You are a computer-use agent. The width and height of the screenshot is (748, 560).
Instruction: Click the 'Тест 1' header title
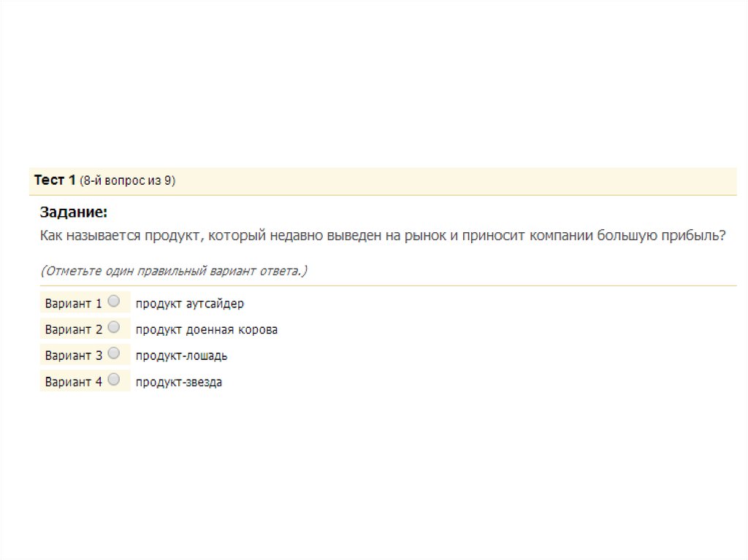[55, 180]
